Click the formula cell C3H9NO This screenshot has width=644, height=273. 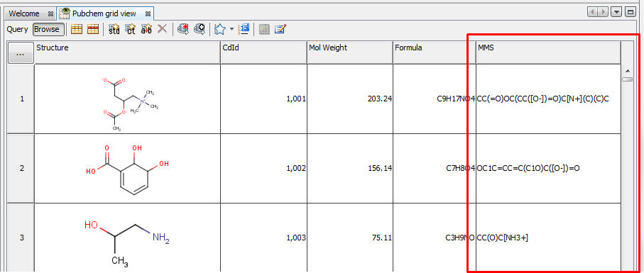(435, 238)
